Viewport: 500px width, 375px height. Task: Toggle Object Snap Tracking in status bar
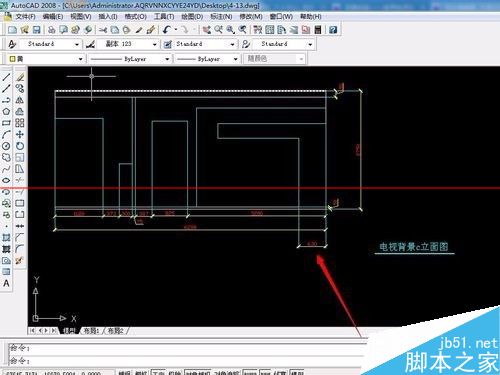pyautogui.click(x=226, y=373)
